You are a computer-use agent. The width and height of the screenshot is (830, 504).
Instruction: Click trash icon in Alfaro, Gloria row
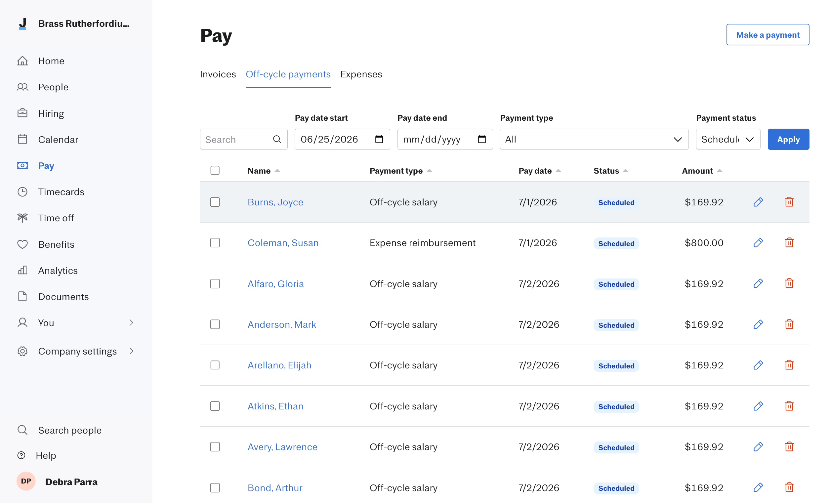click(789, 284)
